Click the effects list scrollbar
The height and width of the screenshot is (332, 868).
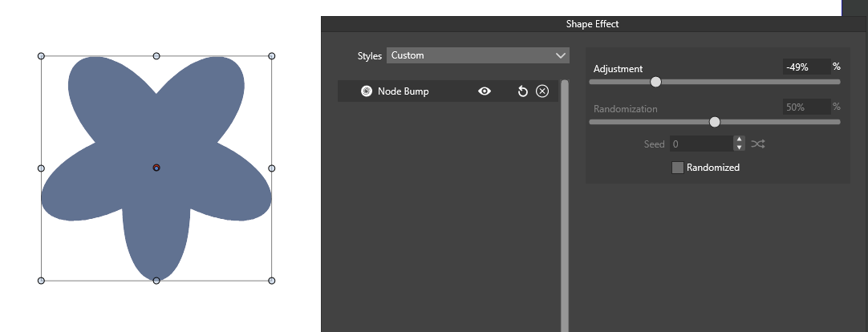click(565, 200)
